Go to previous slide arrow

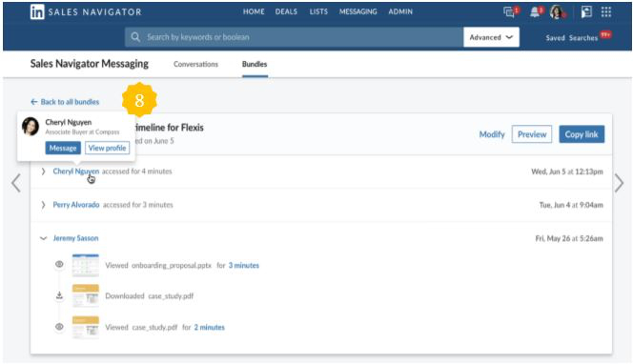(x=16, y=183)
